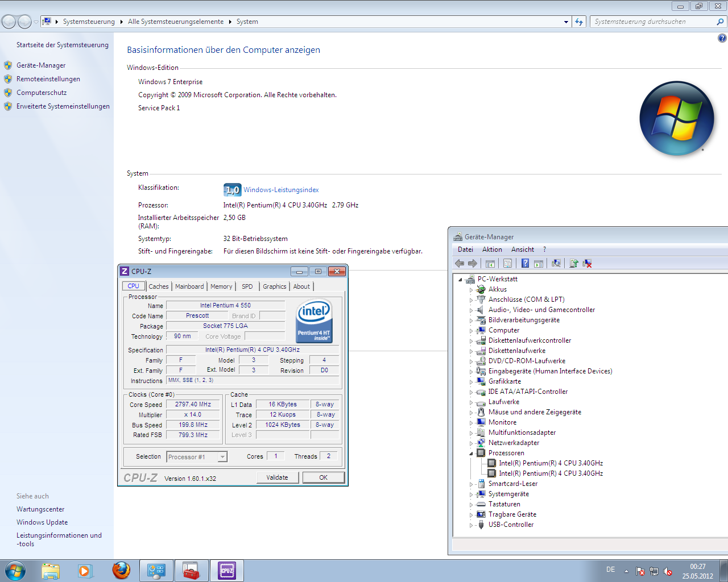The width and height of the screenshot is (728, 582).
Task: Click shield icon next to Geräte-Manager link
Action: click(8, 65)
